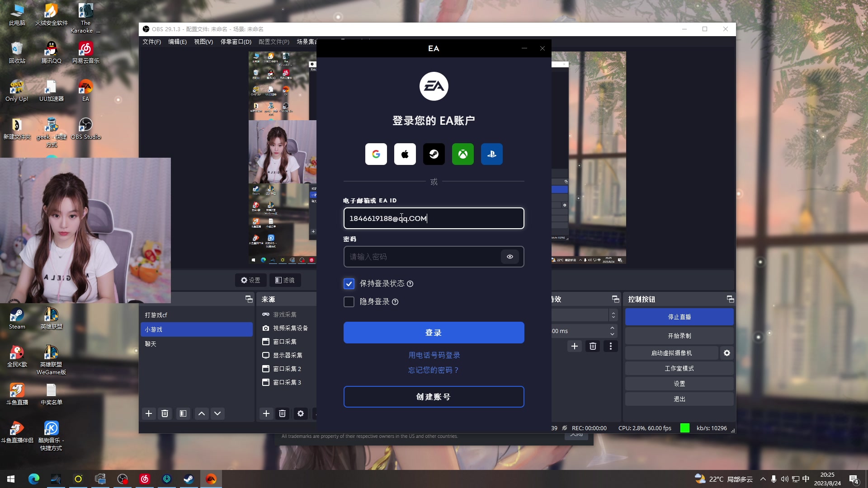The width and height of the screenshot is (868, 488).
Task: Open the Windows Start menu
Action: [x=11, y=479]
